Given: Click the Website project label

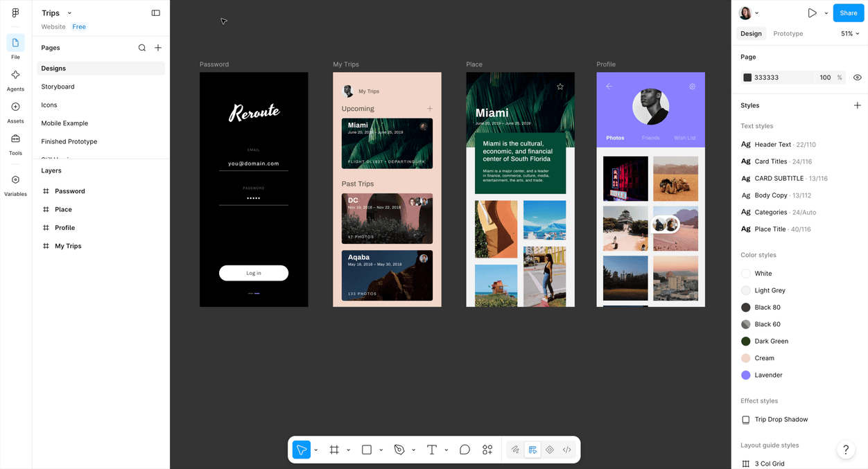Looking at the screenshot, I should [x=53, y=27].
